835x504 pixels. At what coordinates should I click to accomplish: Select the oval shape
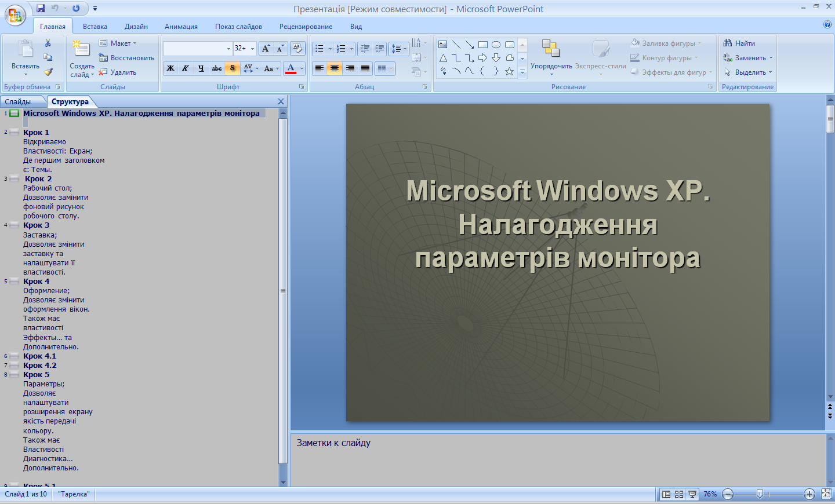(496, 44)
